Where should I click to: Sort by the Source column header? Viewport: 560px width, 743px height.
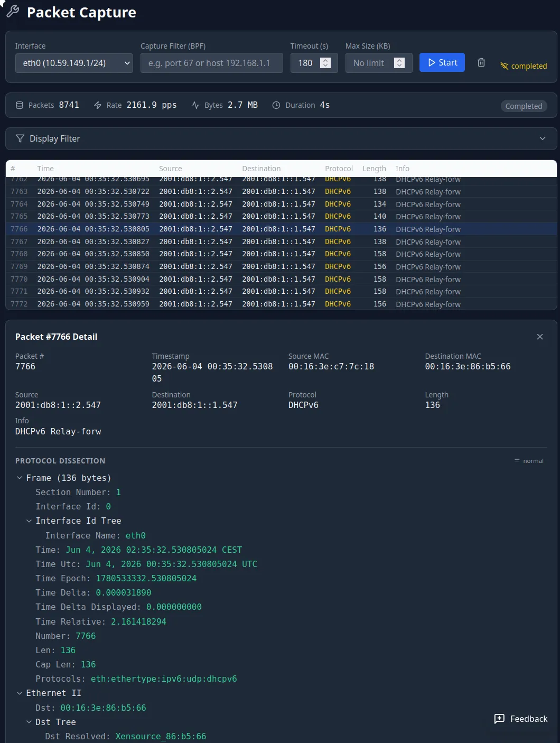[171, 169]
